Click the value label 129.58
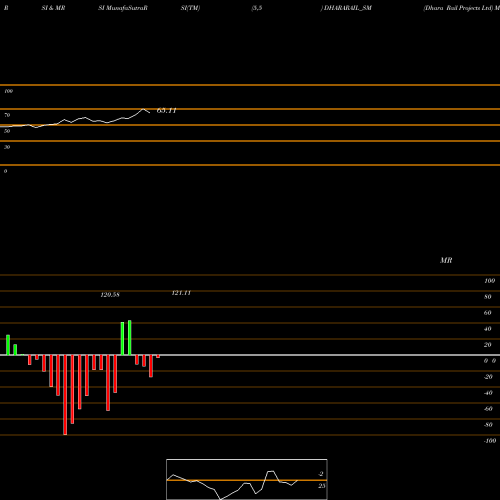 tap(110, 295)
